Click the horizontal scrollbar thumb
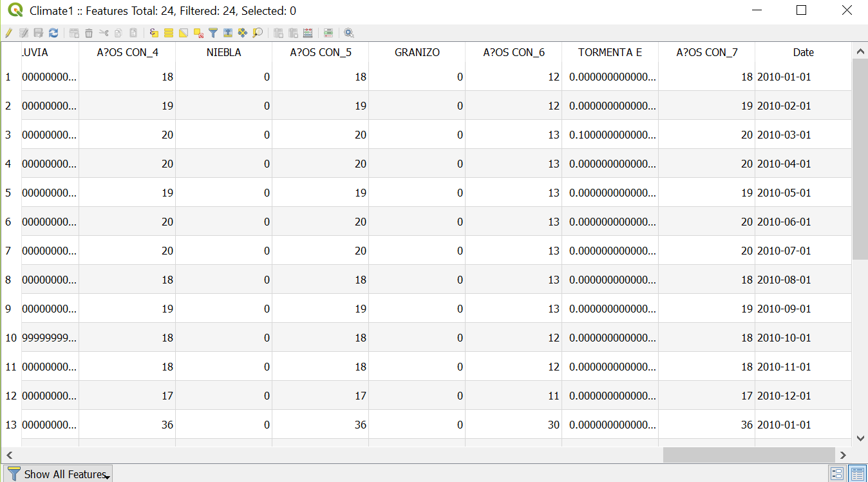The image size is (868, 482). click(x=749, y=455)
